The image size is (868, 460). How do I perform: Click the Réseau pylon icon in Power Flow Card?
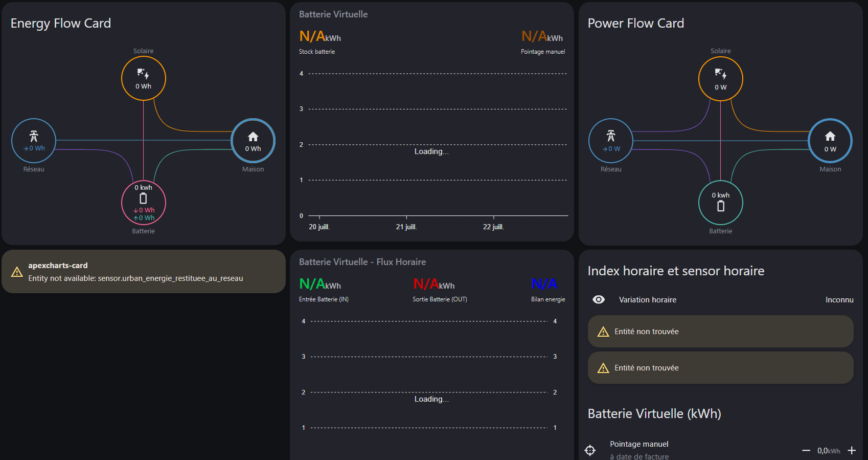tap(611, 136)
